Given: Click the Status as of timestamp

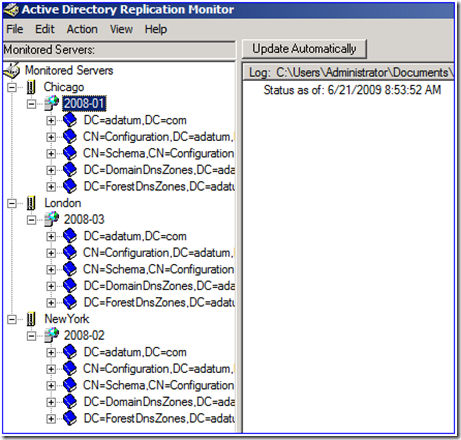Looking at the screenshot, I should pos(352,90).
